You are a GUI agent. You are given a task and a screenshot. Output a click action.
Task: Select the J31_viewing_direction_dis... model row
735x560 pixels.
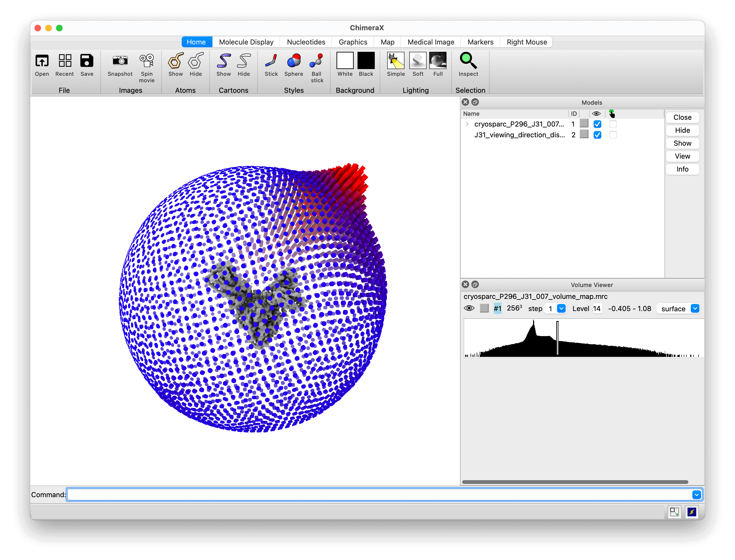click(x=562, y=135)
